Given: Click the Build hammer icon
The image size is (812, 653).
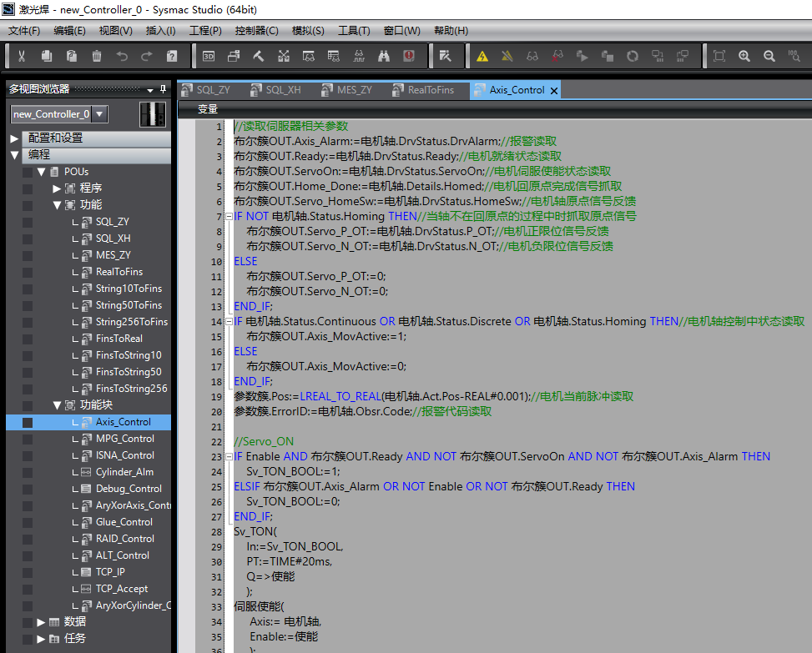Looking at the screenshot, I should tap(259, 56).
